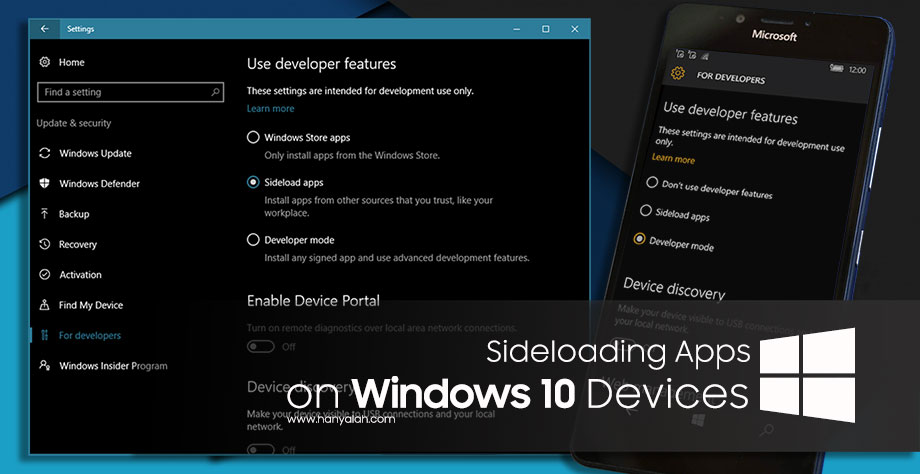Open Home via the gear icon
This screenshot has width=920, height=474.
pyautogui.click(x=45, y=62)
